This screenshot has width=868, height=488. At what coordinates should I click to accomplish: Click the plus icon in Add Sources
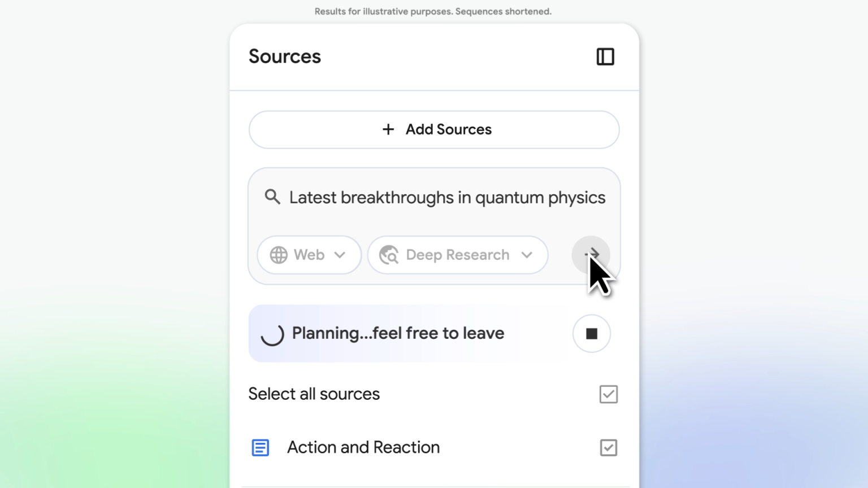388,129
